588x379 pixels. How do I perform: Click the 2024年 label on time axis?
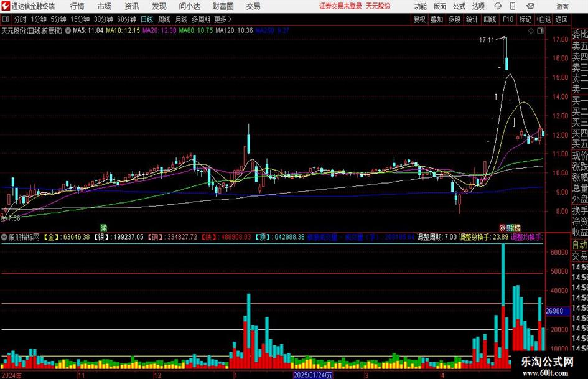tap(12, 375)
